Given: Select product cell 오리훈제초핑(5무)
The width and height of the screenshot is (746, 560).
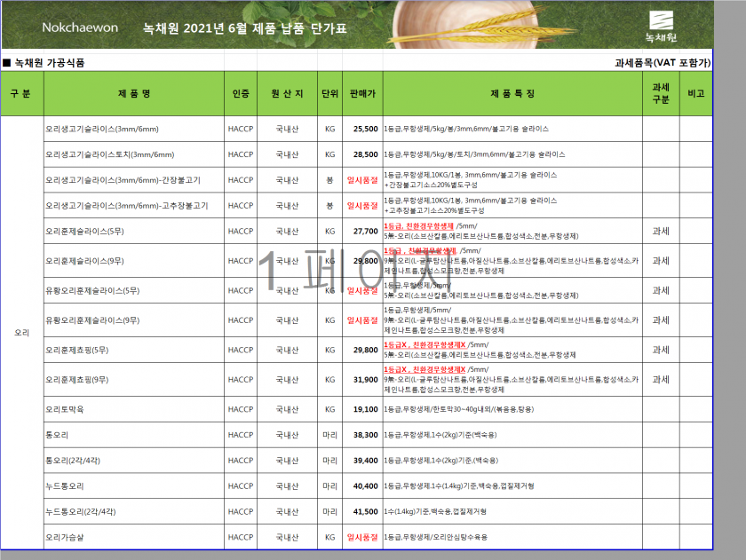Looking at the screenshot, I should (x=134, y=351).
